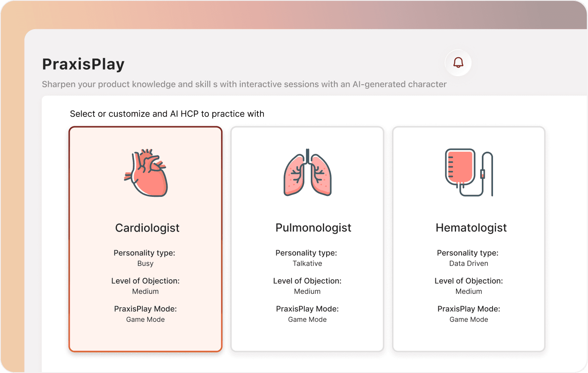This screenshot has width=588, height=373.
Task: Select the Hematologist card title
Action: tap(471, 228)
